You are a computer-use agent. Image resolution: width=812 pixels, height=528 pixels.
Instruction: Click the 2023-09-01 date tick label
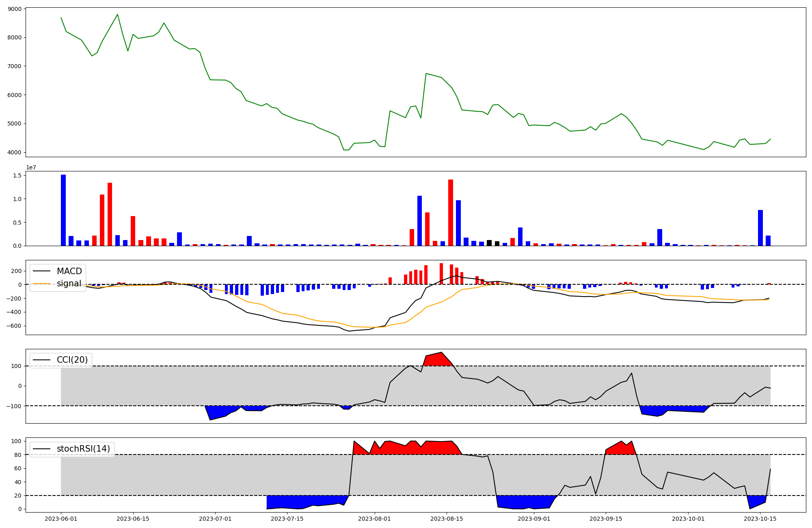coord(534,519)
